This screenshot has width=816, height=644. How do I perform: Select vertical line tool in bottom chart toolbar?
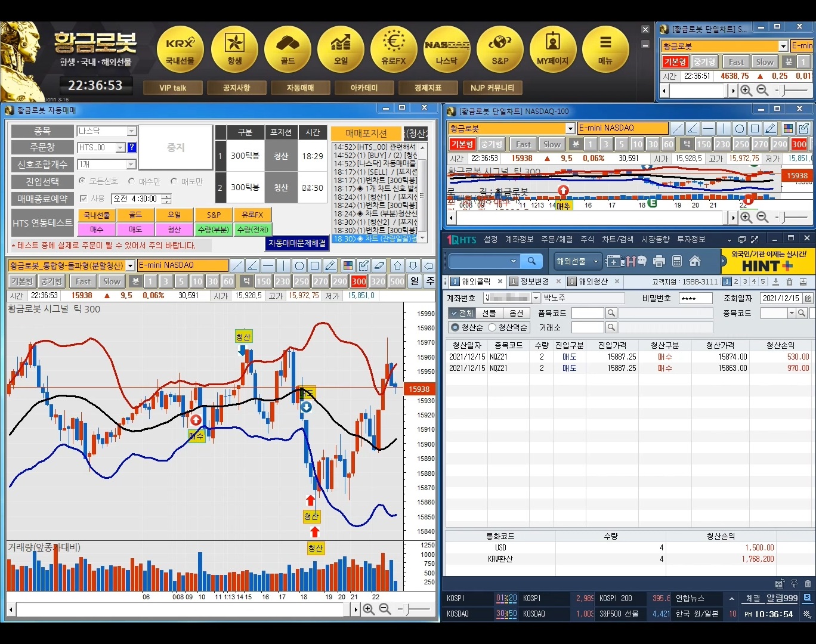point(283,265)
